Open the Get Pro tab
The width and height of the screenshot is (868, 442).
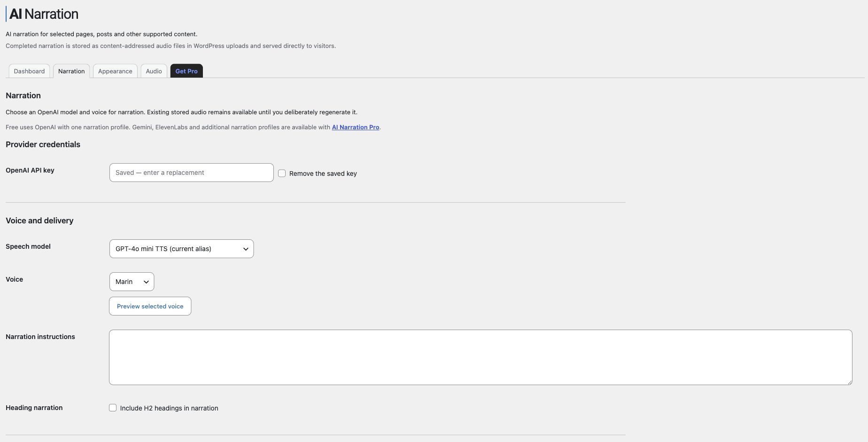[186, 71]
